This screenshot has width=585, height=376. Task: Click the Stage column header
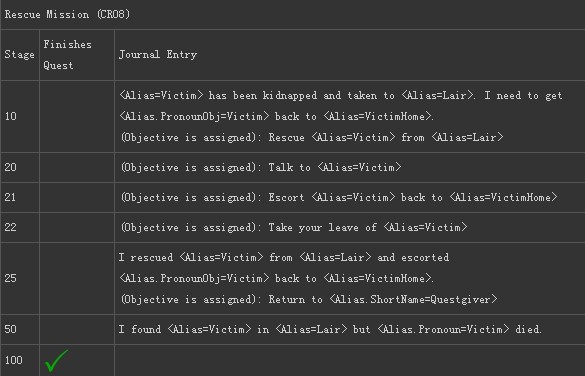click(19, 54)
